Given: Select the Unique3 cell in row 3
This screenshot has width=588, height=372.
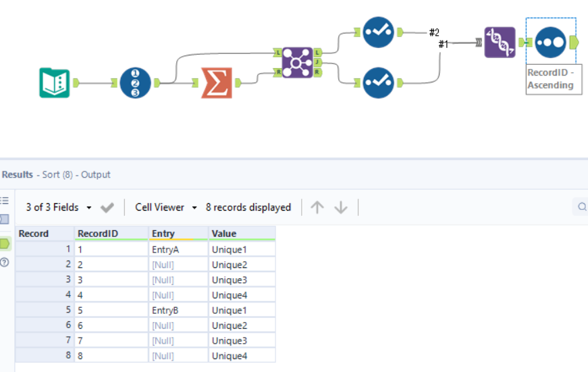Looking at the screenshot, I should pos(242,280).
